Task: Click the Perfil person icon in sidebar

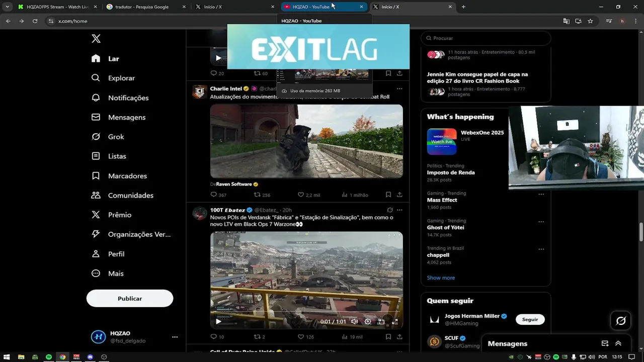Action: tap(96, 254)
